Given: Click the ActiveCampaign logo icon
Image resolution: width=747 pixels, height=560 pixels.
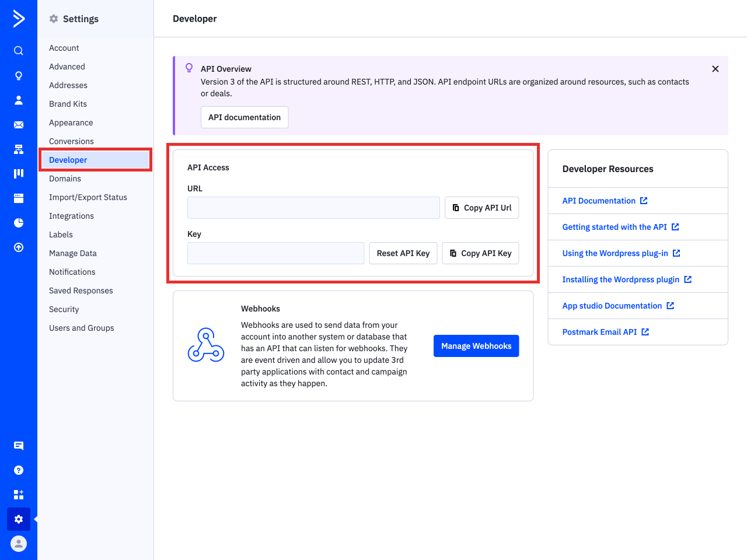Looking at the screenshot, I should coord(19,19).
